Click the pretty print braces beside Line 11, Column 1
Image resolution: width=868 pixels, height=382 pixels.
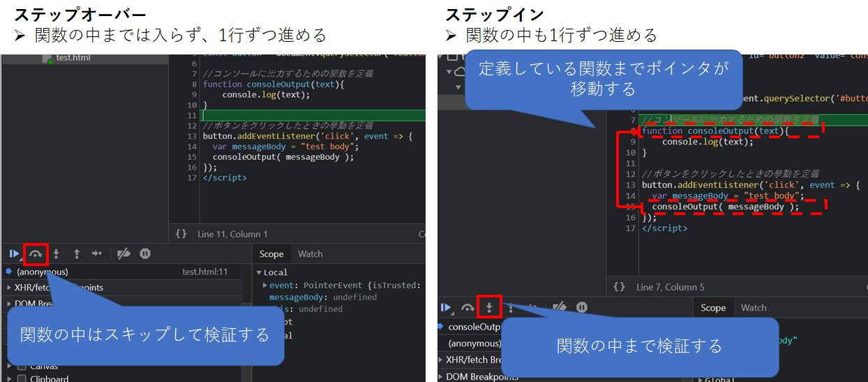coord(181,234)
